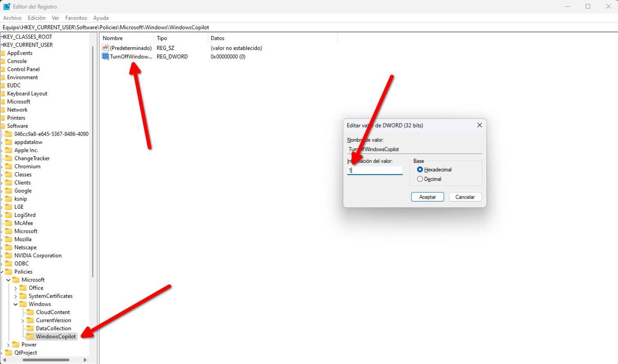Click the REG_DWORD type cell
Image resolution: width=618 pixels, height=364 pixels.
(172, 57)
